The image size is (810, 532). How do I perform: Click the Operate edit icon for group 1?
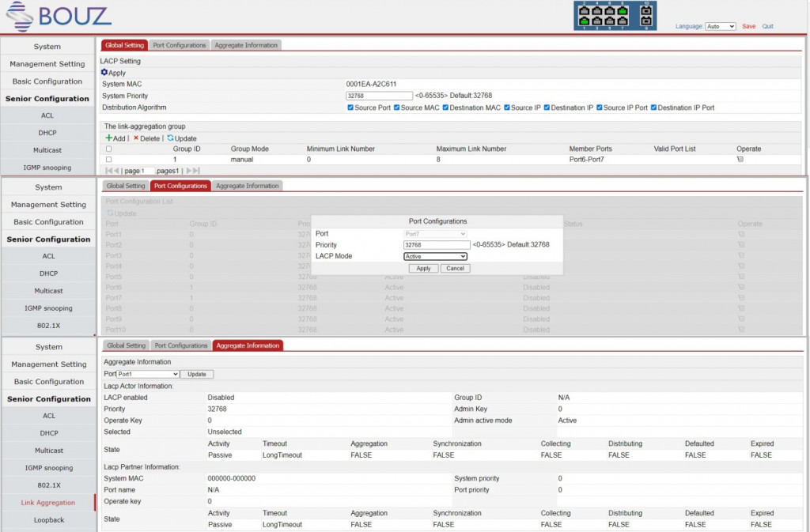coord(740,160)
